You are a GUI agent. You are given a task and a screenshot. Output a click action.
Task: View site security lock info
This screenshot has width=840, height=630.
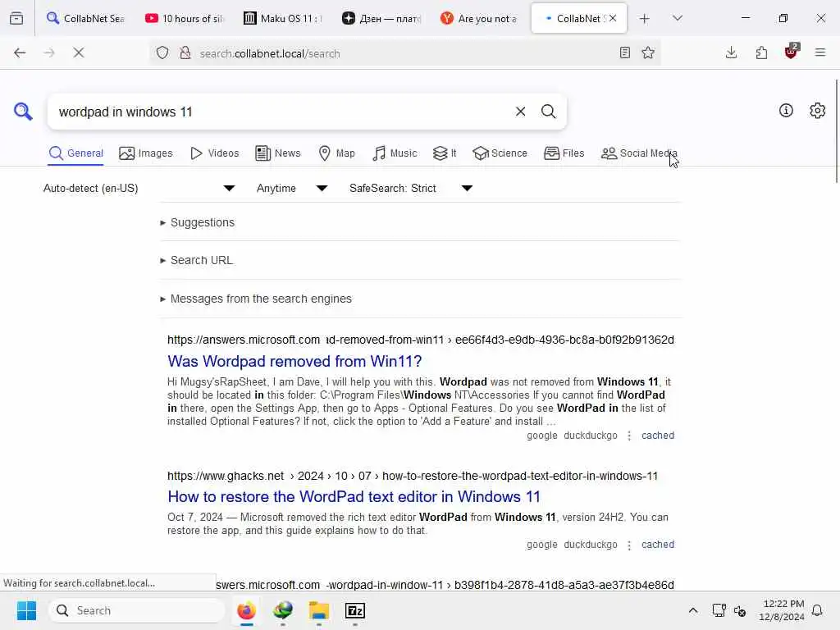click(185, 53)
